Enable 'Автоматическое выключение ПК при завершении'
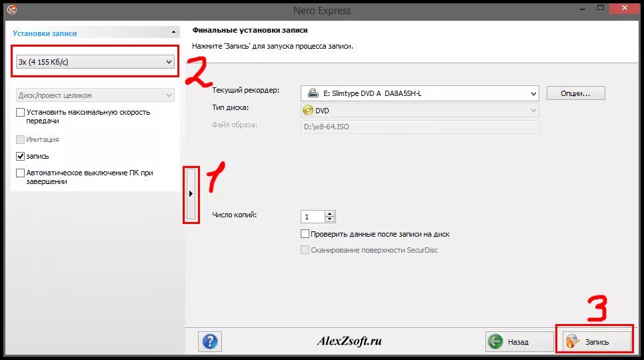This screenshot has width=644, height=360. click(x=20, y=173)
